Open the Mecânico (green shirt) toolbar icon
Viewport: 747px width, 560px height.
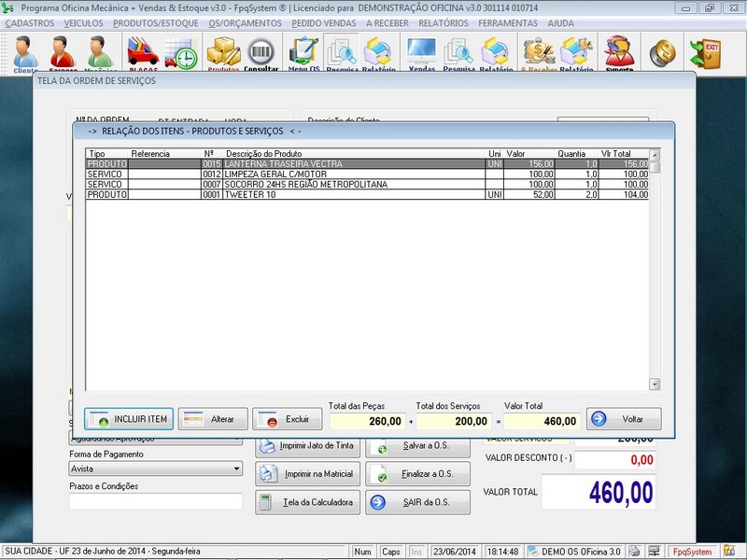coord(100,53)
